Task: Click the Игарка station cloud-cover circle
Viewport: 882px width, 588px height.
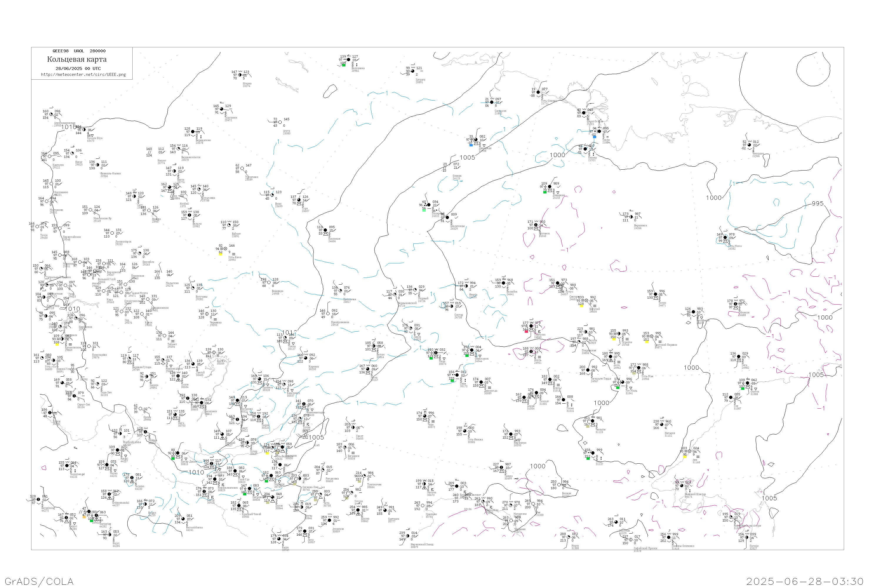Action: coord(240,75)
